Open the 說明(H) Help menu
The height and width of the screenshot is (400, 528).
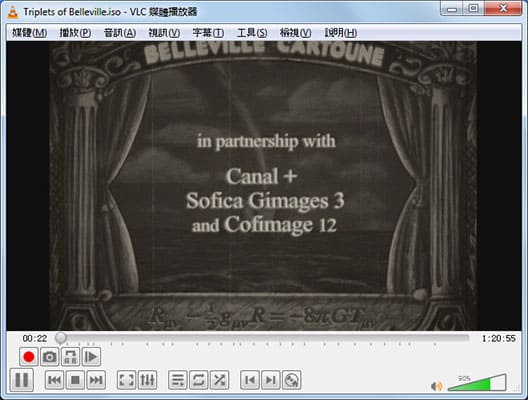(340, 33)
